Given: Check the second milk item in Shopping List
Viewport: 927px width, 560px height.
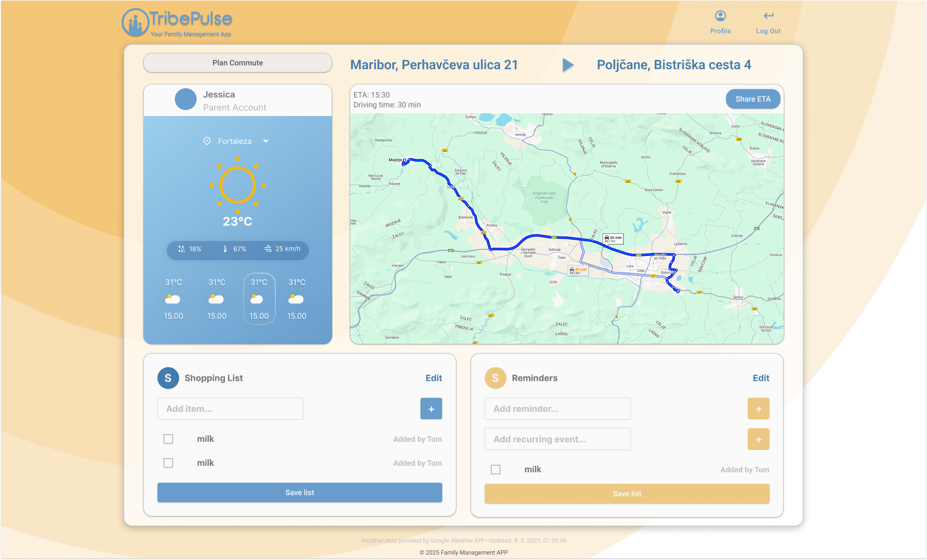Looking at the screenshot, I should tap(168, 462).
